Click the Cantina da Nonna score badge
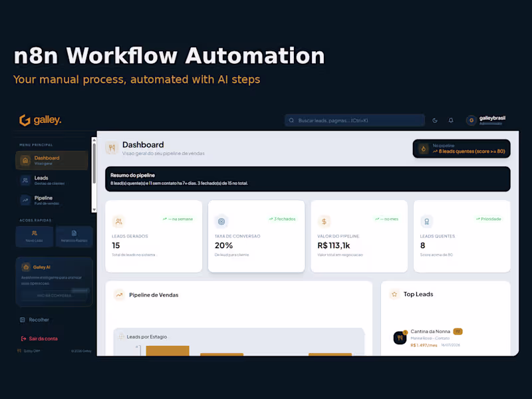 (458, 331)
